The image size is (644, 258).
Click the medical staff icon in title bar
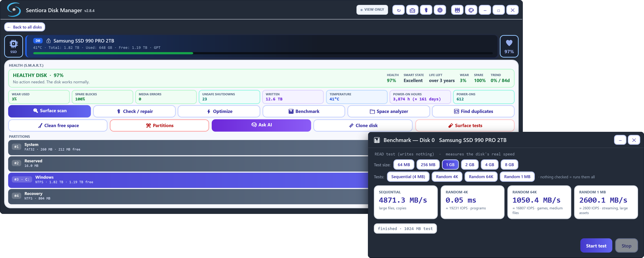426,10
